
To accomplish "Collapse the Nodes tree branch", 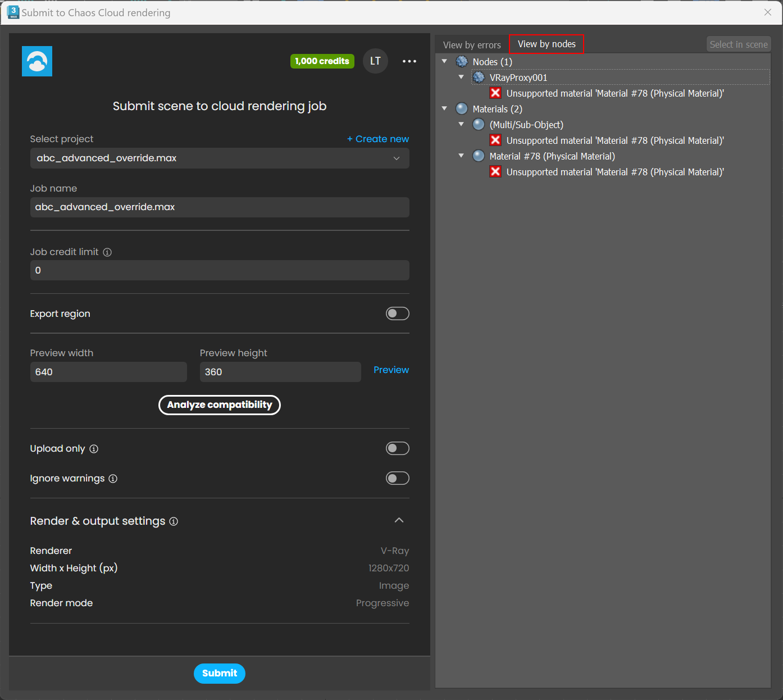I will pos(444,61).
